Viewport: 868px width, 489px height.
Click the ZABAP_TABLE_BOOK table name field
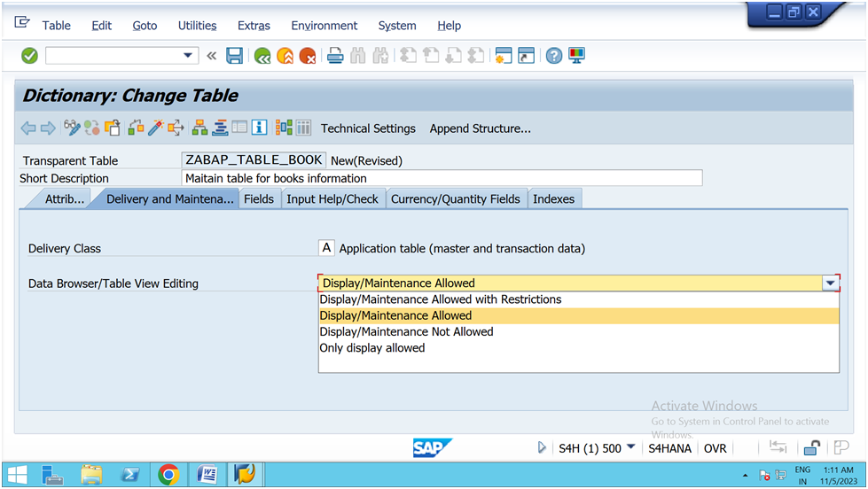pos(254,159)
